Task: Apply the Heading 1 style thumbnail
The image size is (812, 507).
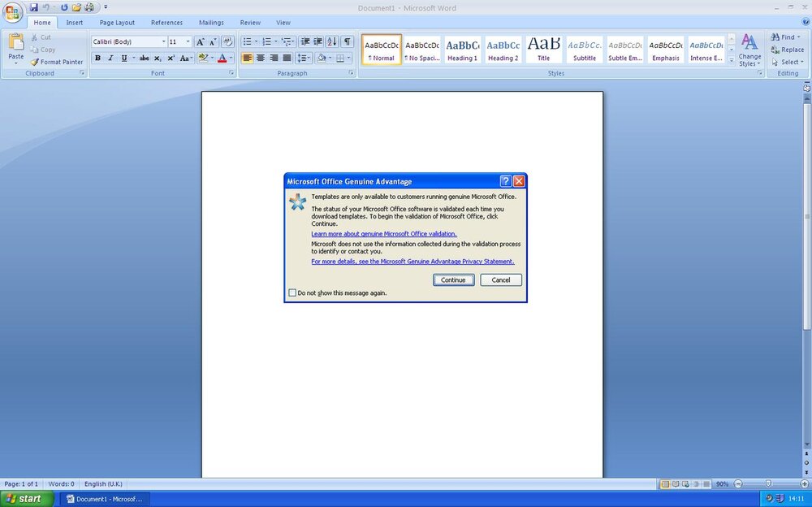Action: (462, 50)
